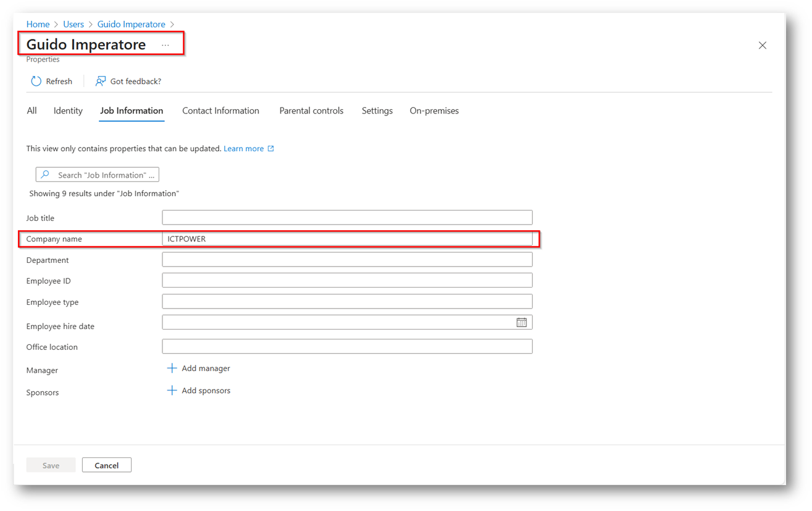Focus the Company name field containing ICTPOWER
The width and height of the screenshot is (812, 511).
click(346, 239)
